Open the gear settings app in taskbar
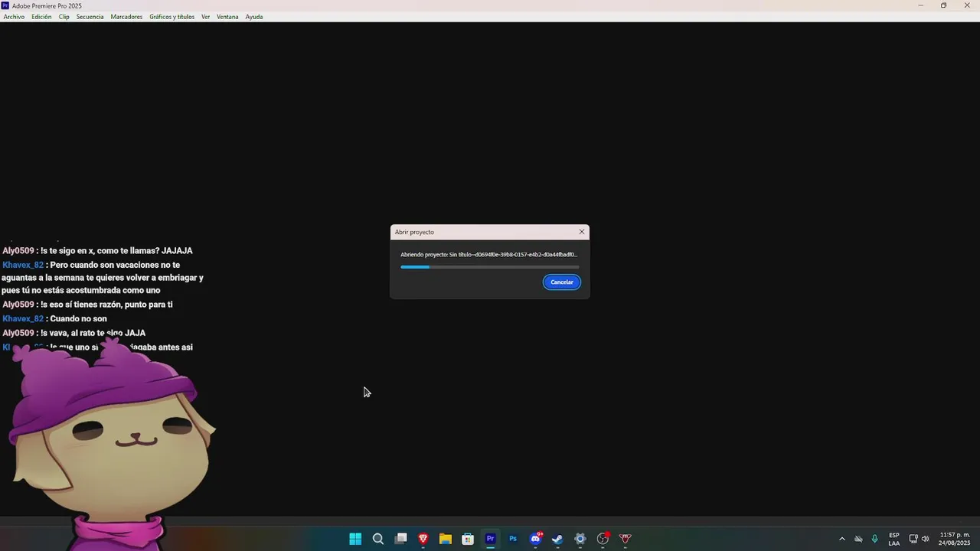The height and width of the screenshot is (551, 980). tap(580, 539)
